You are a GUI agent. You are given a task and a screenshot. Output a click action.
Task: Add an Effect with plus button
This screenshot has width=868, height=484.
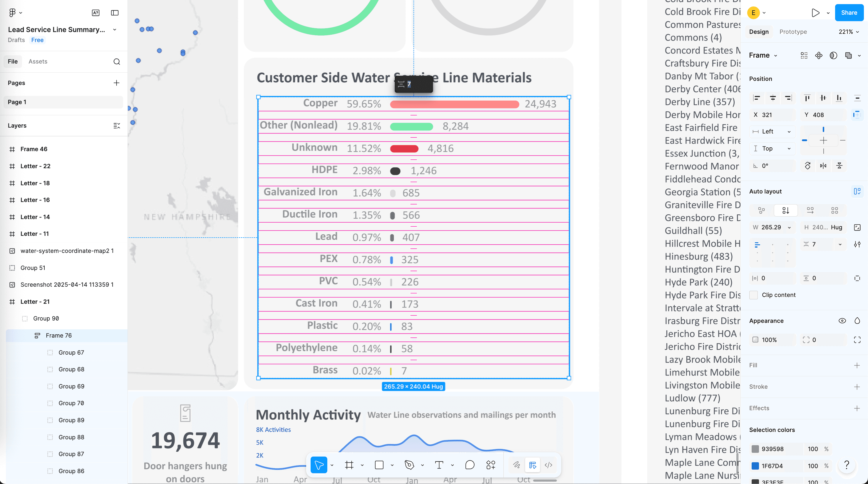(x=857, y=408)
